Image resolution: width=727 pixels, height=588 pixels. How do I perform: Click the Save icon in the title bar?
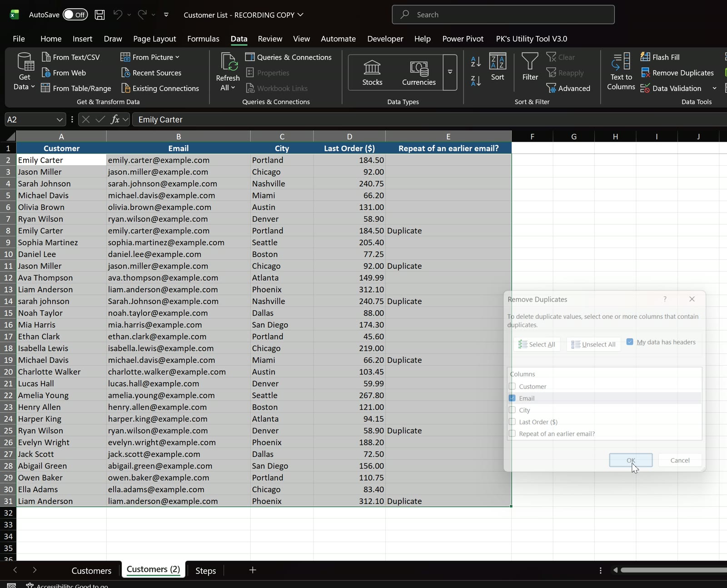pos(100,15)
